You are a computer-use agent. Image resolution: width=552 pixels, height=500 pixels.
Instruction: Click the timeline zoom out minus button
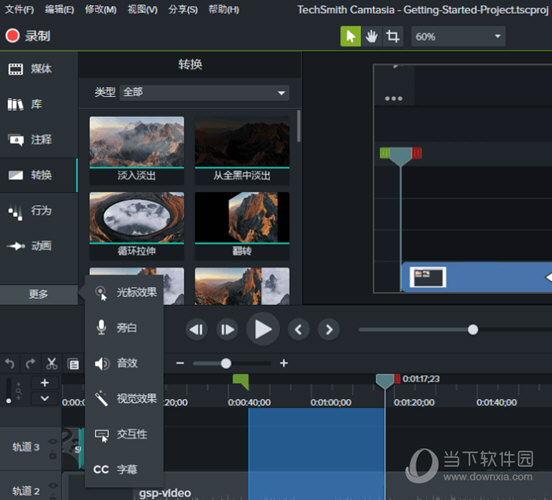[x=180, y=363]
